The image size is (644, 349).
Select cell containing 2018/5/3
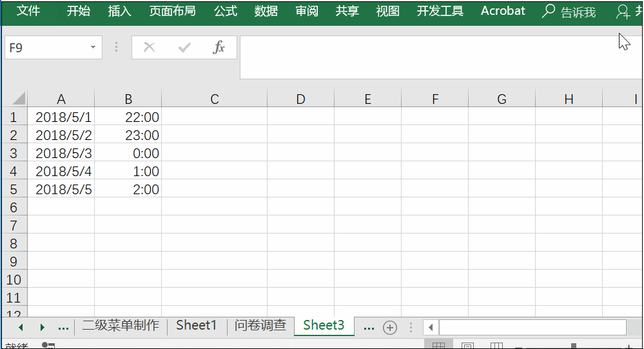pyautogui.click(x=61, y=154)
